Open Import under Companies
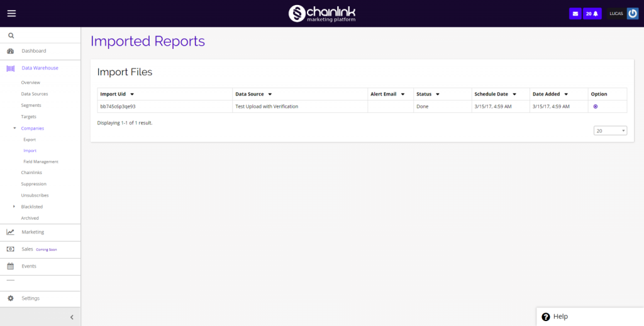 tap(30, 151)
